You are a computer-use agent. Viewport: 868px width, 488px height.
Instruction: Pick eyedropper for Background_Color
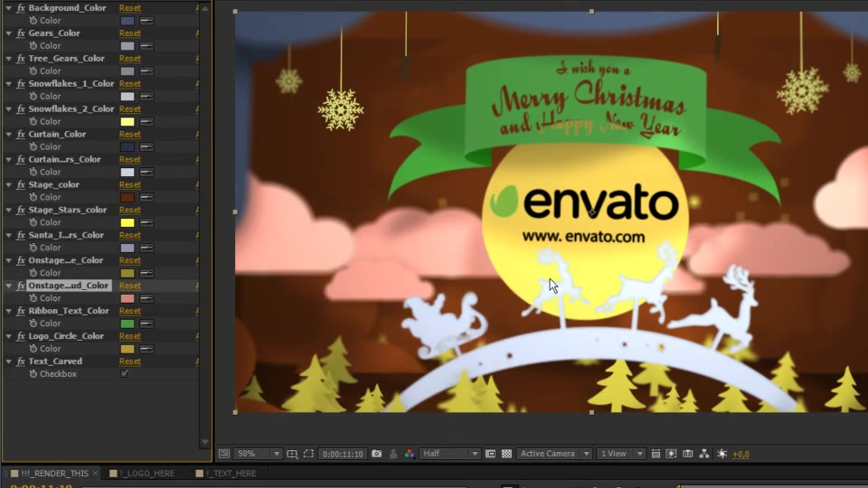point(146,21)
